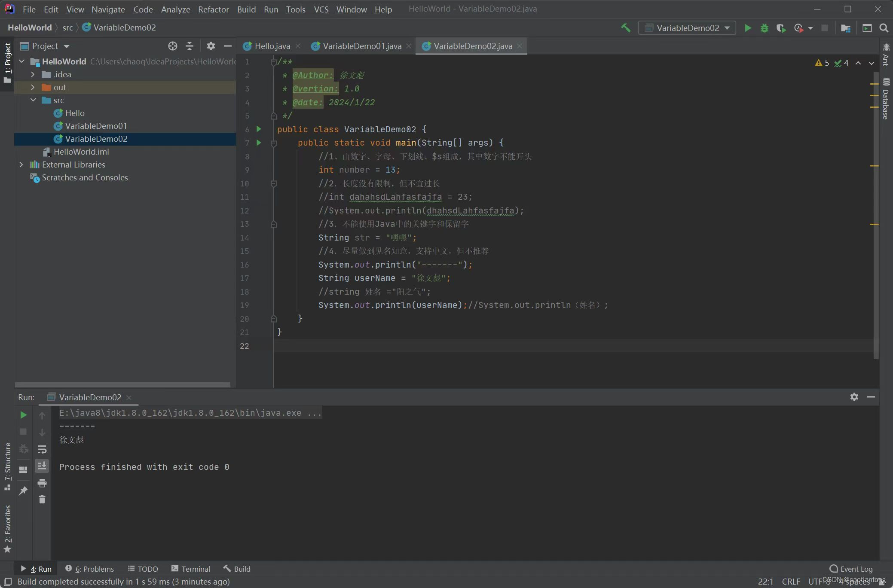This screenshot has height=588, width=893.
Task: Open Search Everywhere magnifier icon
Action: (x=884, y=28)
